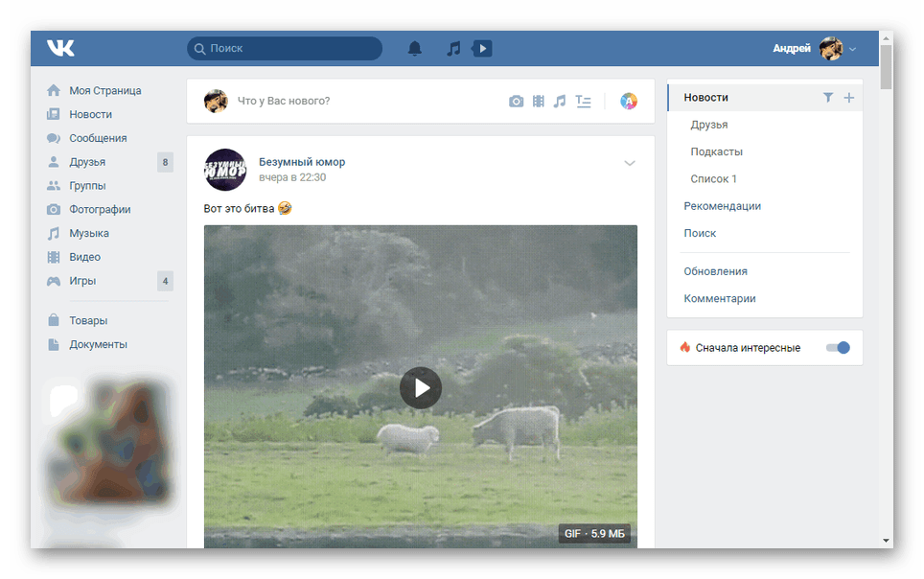Open the notifications bell
The image size is (924, 579).
tap(415, 48)
